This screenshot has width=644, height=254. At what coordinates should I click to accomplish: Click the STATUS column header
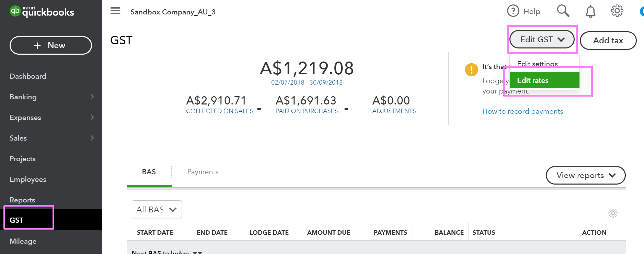484,233
